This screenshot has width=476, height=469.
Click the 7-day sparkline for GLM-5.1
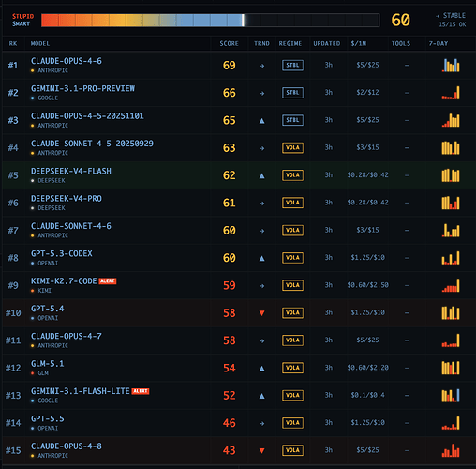(x=451, y=368)
